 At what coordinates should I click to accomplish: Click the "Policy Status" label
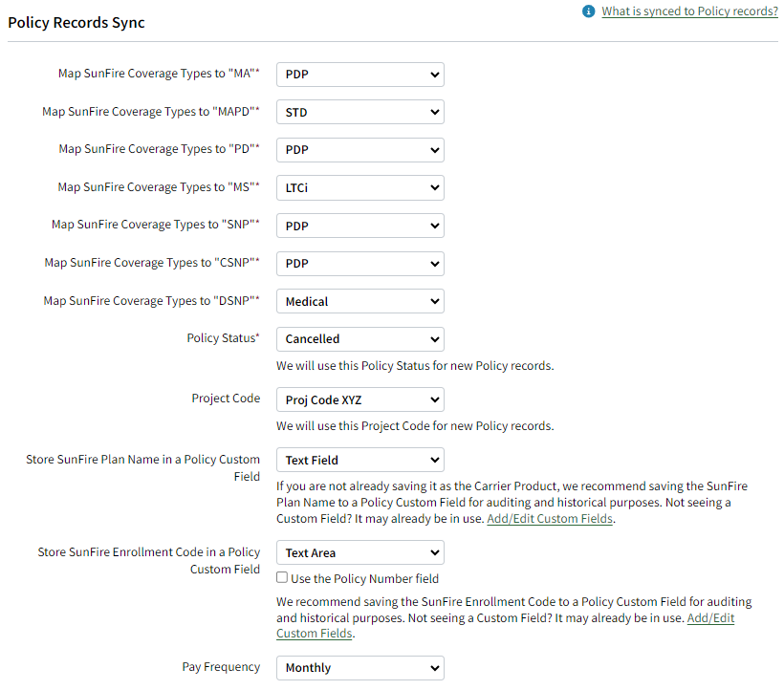coord(223,338)
